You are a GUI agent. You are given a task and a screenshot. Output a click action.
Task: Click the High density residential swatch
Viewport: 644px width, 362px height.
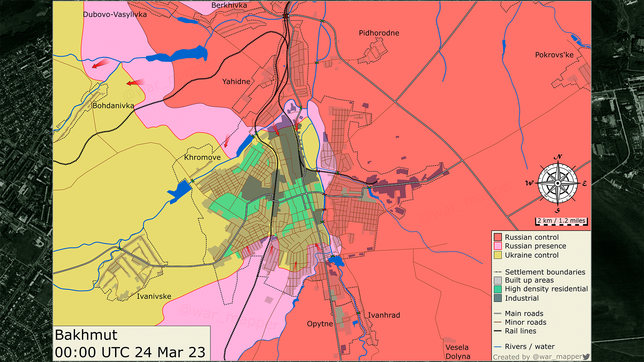coord(498,289)
